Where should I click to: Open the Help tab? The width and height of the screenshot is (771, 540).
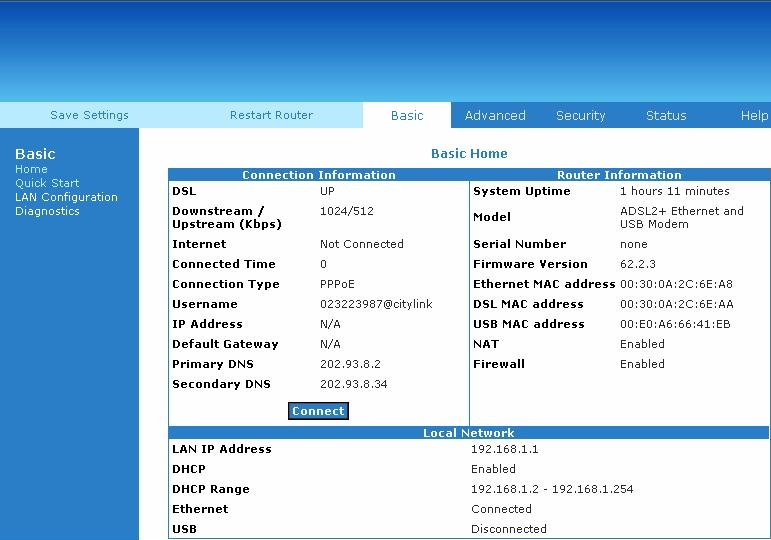(x=754, y=116)
